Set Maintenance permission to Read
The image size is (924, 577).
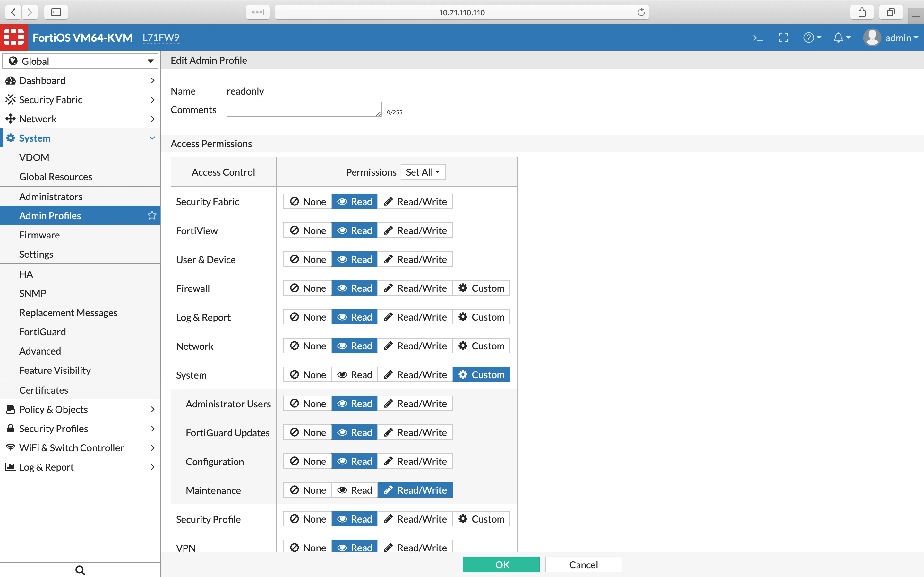[x=354, y=490]
